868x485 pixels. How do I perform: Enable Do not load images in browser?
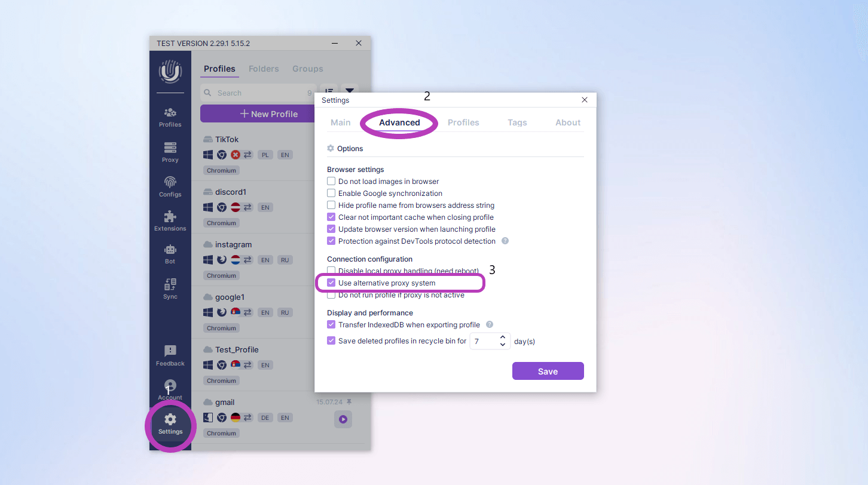331,182
